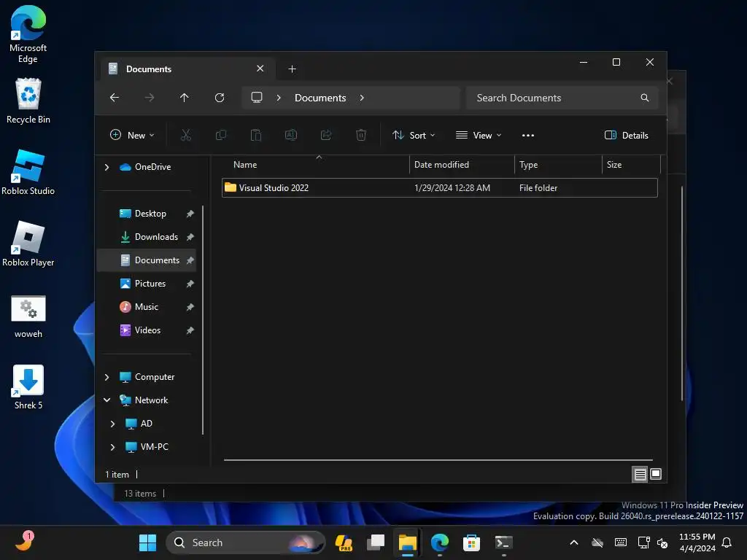Screen dimensions: 747x560
Task: Open the notification bell
Action: pyautogui.click(x=727, y=542)
